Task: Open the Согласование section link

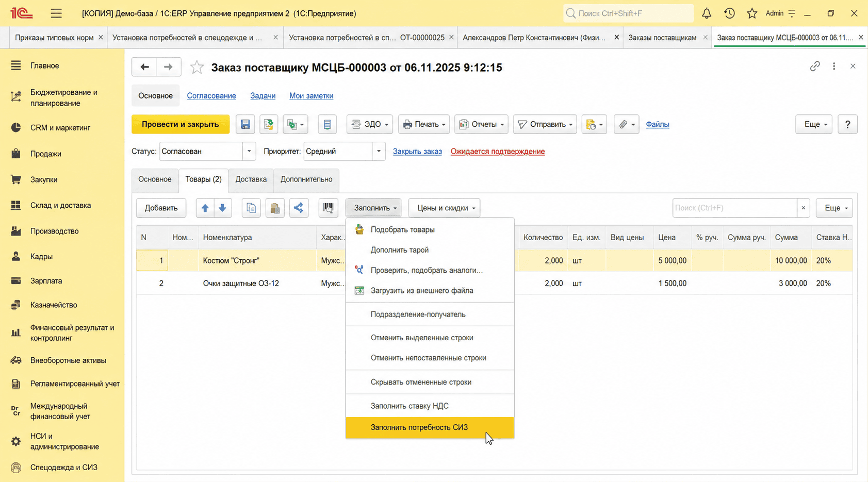Action: coord(211,96)
